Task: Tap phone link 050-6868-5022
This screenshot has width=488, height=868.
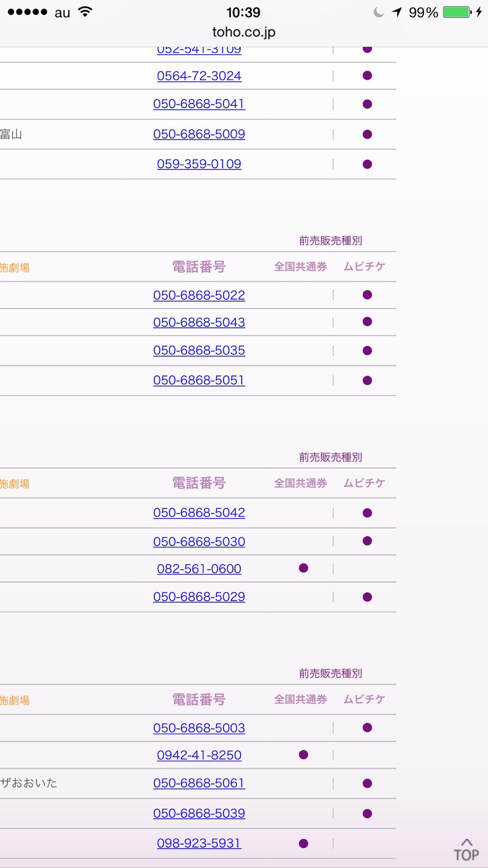Action: 199,295
